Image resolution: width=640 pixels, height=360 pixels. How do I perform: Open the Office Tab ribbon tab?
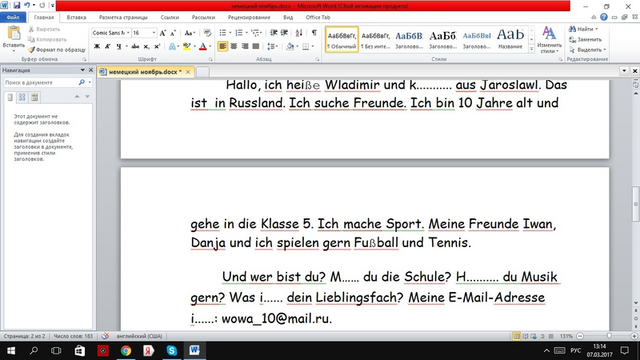pos(318,18)
